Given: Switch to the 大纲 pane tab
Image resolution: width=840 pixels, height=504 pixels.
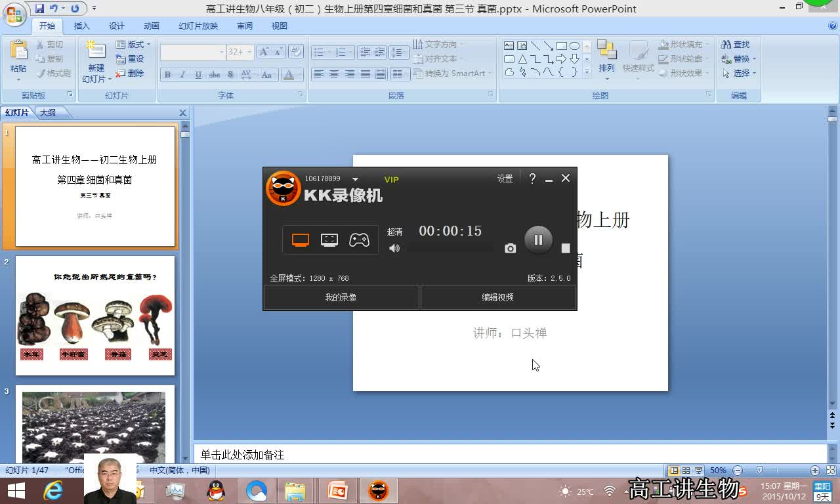Looking at the screenshot, I should (x=48, y=113).
